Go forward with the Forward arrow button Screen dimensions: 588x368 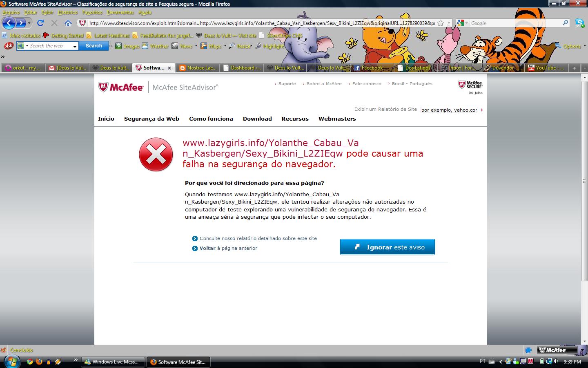pyautogui.click(x=20, y=23)
